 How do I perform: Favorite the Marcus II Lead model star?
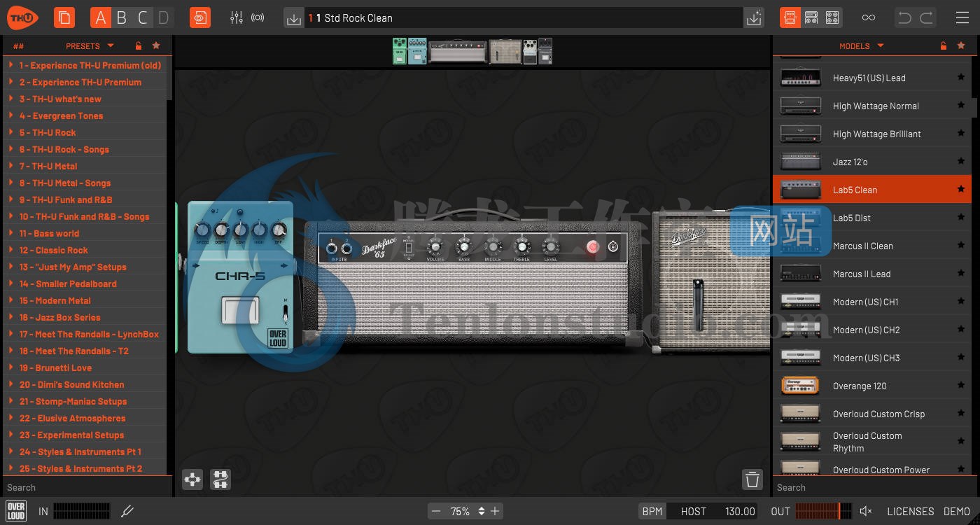click(961, 274)
